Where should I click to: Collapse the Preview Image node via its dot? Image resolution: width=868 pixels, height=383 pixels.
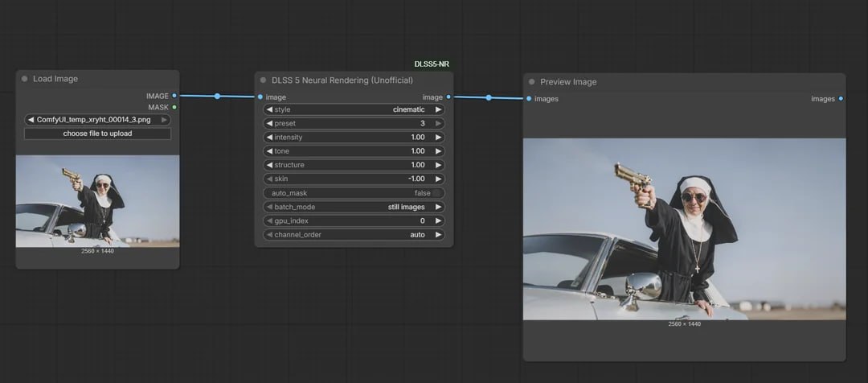pyautogui.click(x=531, y=81)
